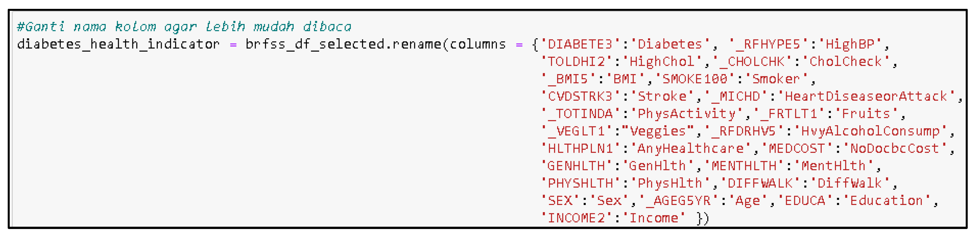Click the 'HvyAlcoholConsump' string
Screen dimensions: 980x235
tap(871, 131)
